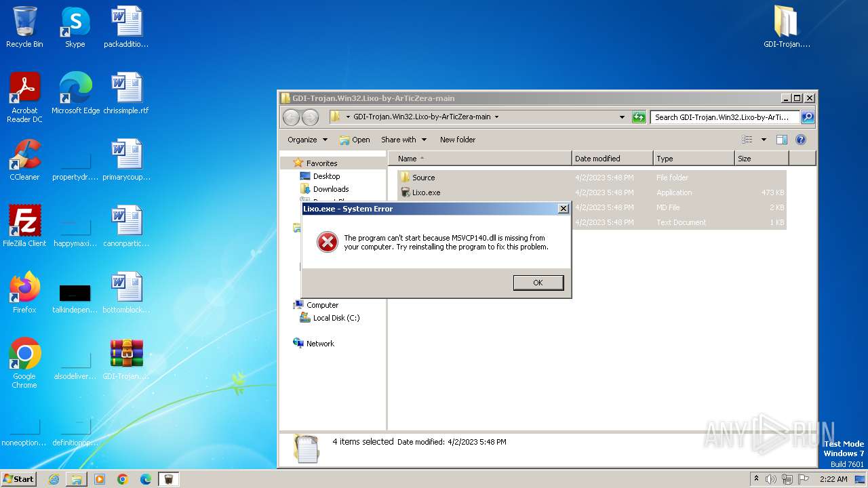Screen dimensions: 868x488
Task: Open Firefox desktop shortcut
Action: (24, 293)
